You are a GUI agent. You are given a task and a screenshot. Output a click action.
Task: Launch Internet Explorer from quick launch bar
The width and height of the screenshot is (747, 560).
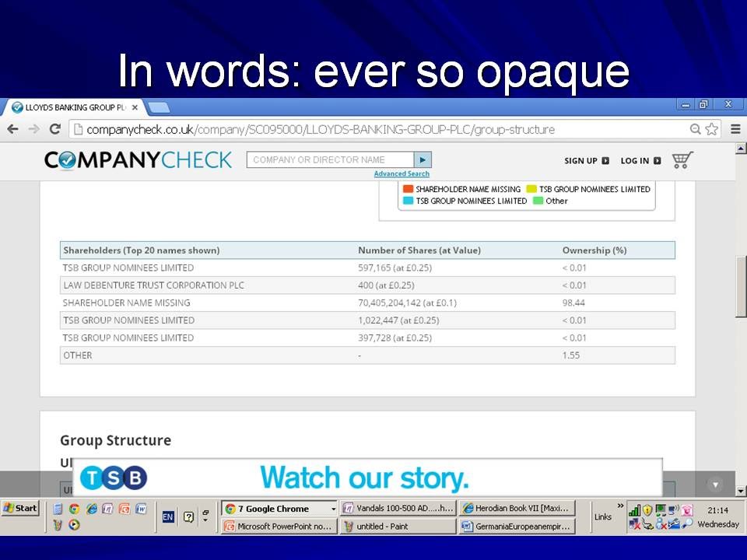pos(92,509)
